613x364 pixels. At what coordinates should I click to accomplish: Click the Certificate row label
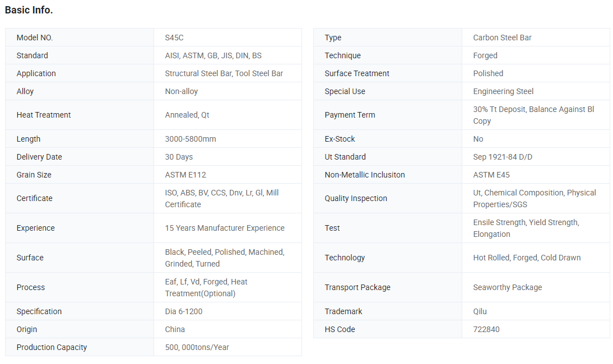coord(34,198)
